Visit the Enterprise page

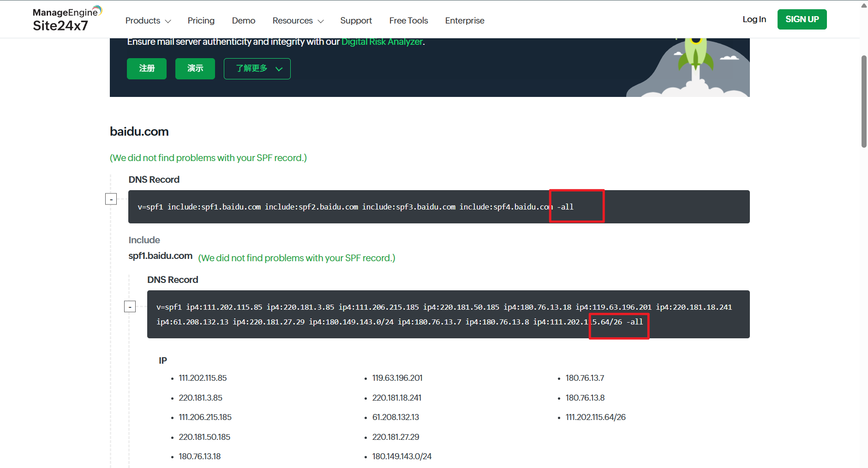click(x=465, y=21)
